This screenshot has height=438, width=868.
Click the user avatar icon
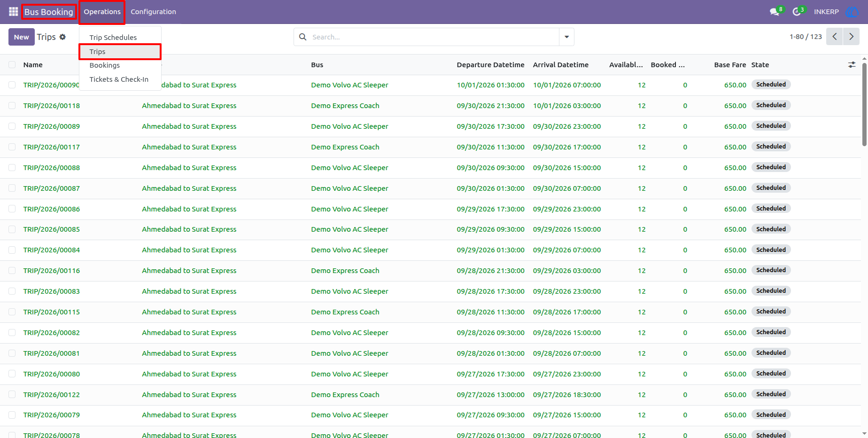click(852, 12)
